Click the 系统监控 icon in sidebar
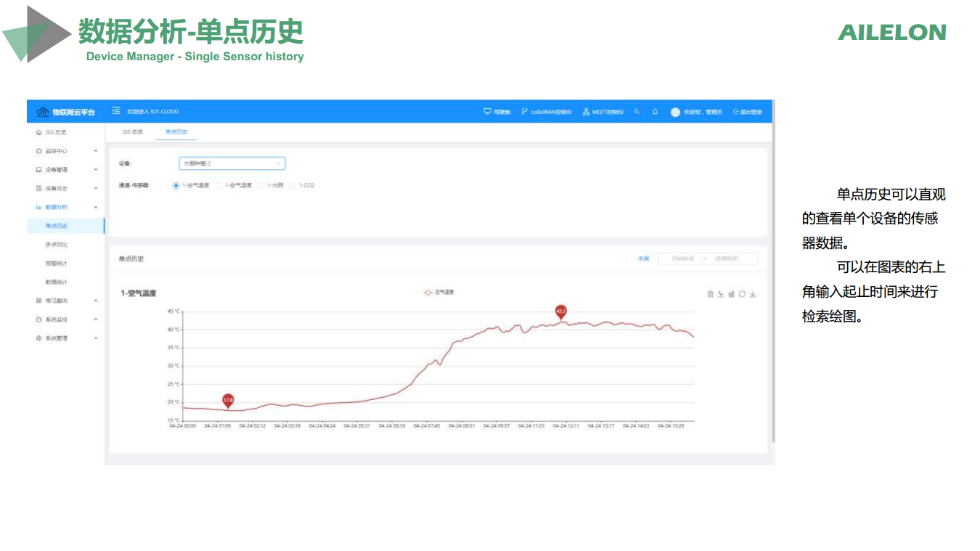Viewport: 980px width, 551px height. pos(38,319)
